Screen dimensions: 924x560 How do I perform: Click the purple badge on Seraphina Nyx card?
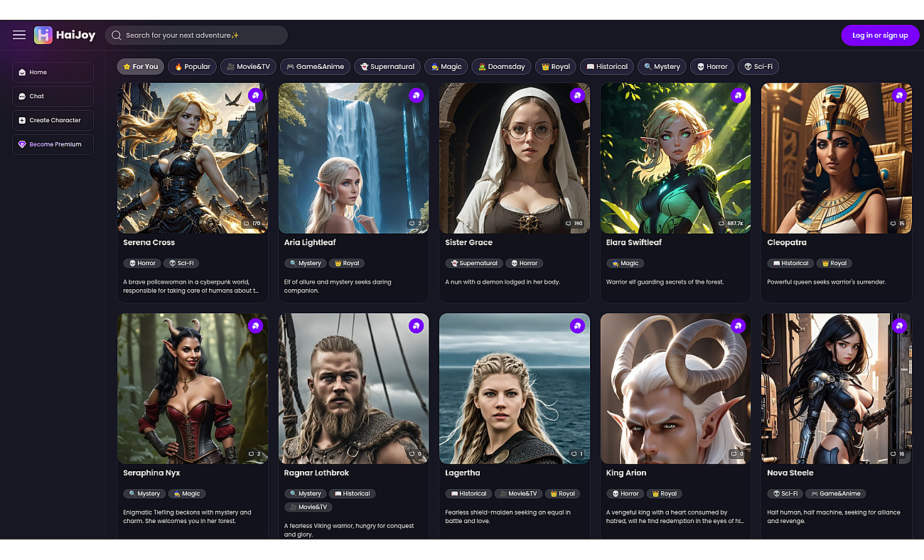(x=256, y=325)
